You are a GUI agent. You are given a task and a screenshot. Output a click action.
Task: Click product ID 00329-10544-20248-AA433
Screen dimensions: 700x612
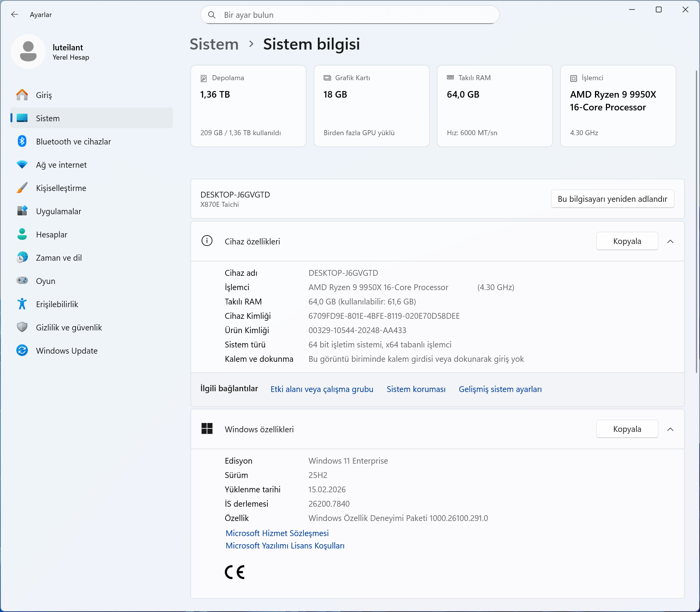(357, 330)
